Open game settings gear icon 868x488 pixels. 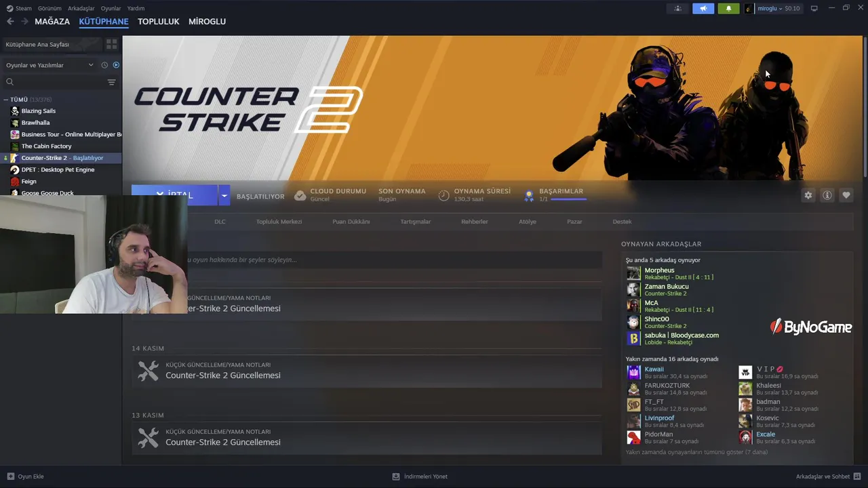click(x=808, y=195)
